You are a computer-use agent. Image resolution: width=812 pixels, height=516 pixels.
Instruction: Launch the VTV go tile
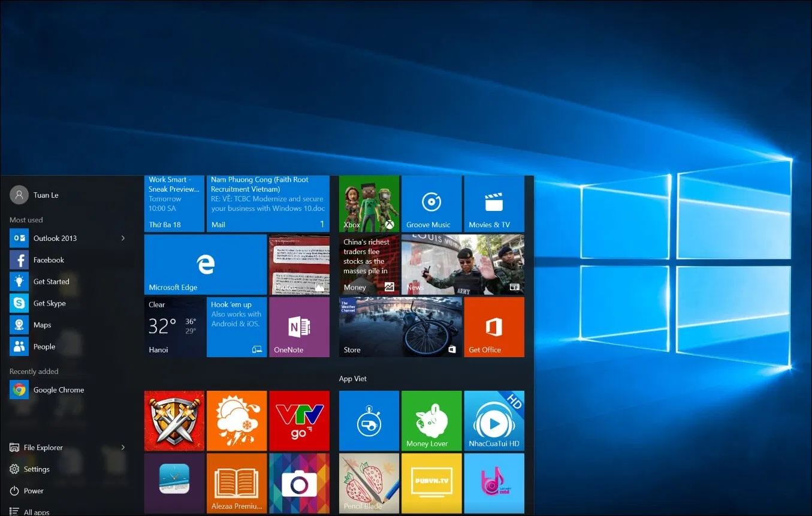coord(299,420)
